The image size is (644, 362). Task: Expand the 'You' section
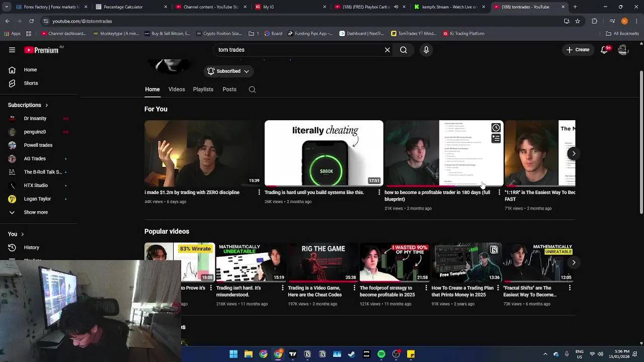click(x=16, y=234)
